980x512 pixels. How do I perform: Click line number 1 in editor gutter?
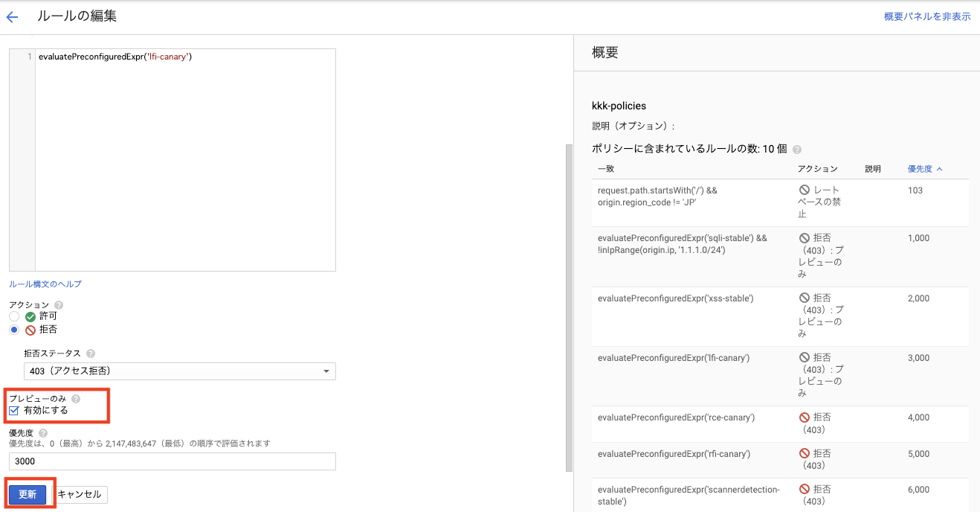click(x=30, y=57)
